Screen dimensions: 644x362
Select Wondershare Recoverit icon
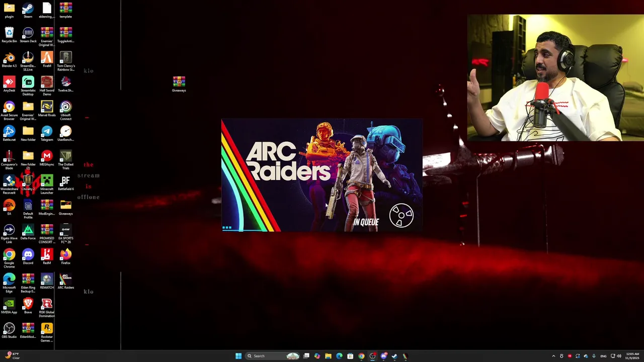pos(9,185)
